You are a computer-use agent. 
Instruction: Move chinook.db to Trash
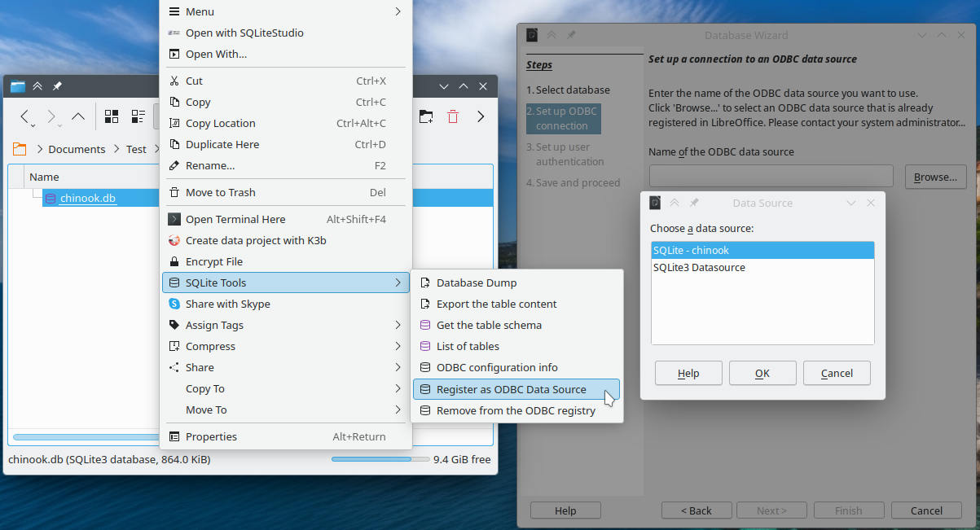tap(286, 192)
